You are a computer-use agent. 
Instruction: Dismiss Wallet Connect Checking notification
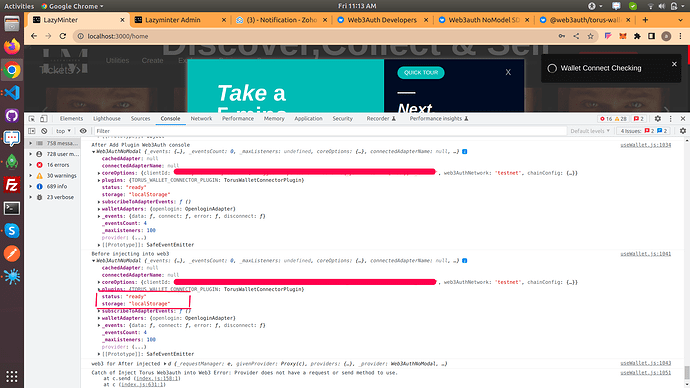(674, 64)
